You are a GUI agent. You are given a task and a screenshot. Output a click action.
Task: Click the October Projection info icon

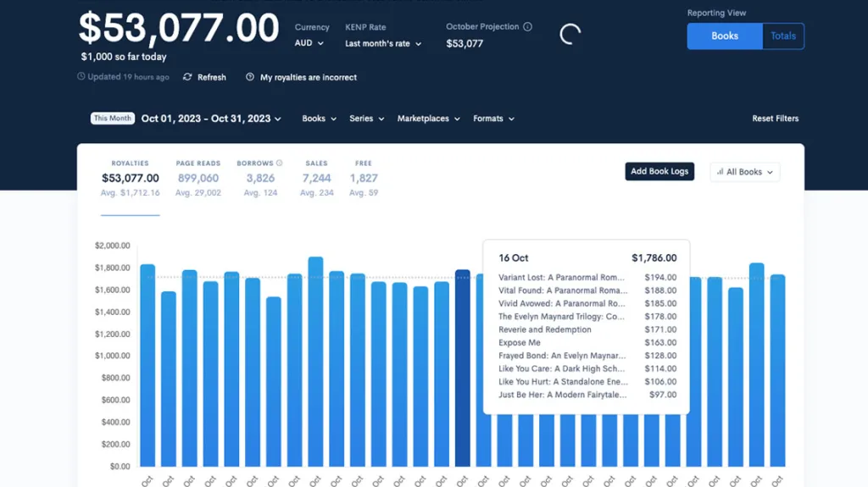tap(527, 27)
